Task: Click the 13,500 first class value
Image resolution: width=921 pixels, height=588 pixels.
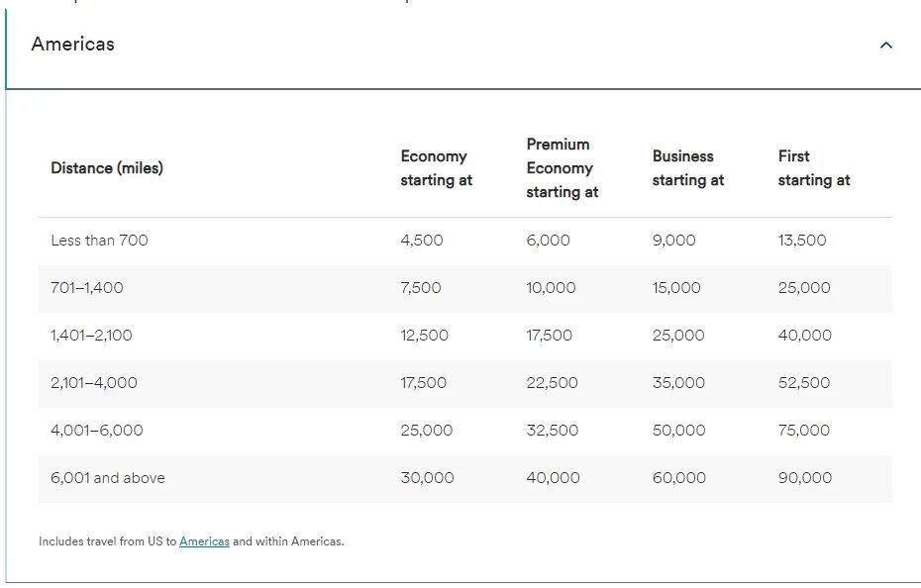Action: click(x=801, y=241)
